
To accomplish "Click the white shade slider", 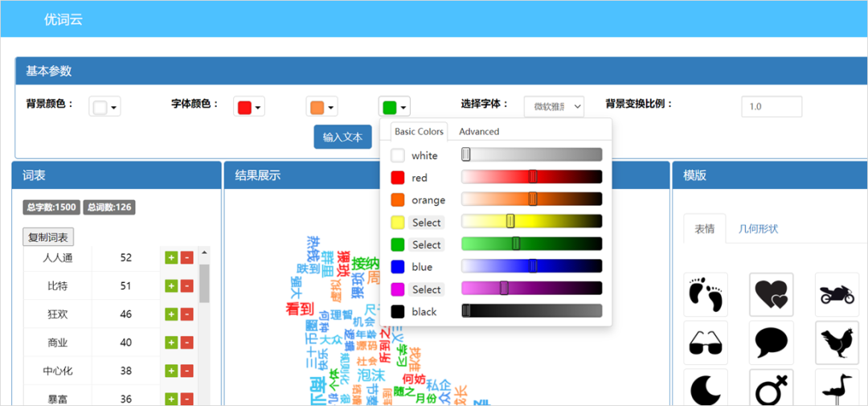I will pyautogui.click(x=531, y=154).
